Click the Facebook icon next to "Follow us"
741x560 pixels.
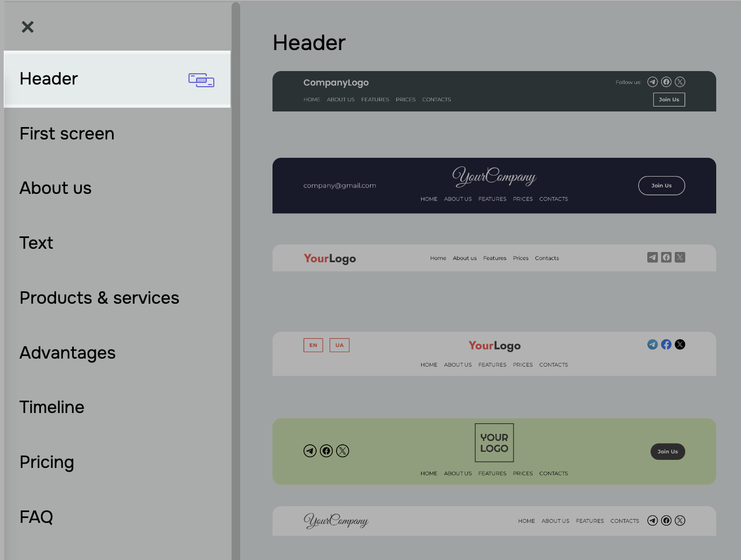pyautogui.click(x=666, y=82)
